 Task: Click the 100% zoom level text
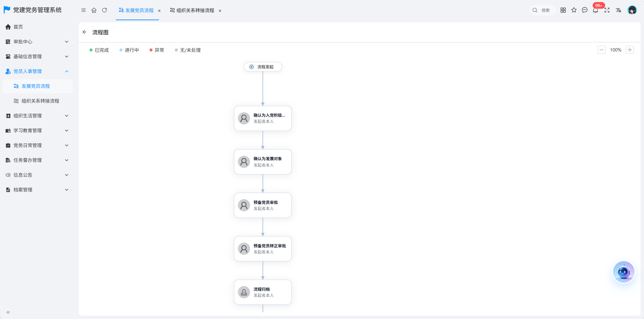pos(616,50)
